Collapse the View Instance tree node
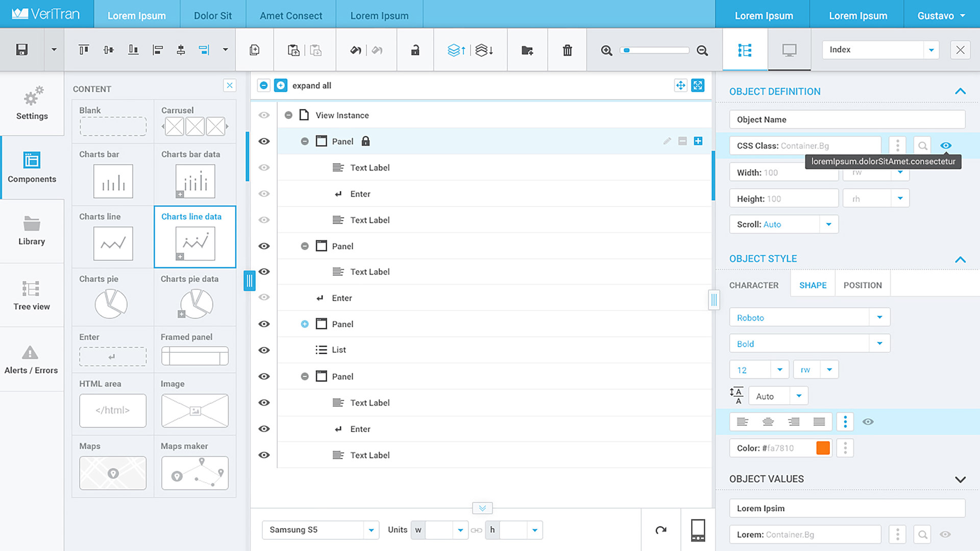Image resolution: width=980 pixels, height=551 pixels. click(x=288, y=115)
